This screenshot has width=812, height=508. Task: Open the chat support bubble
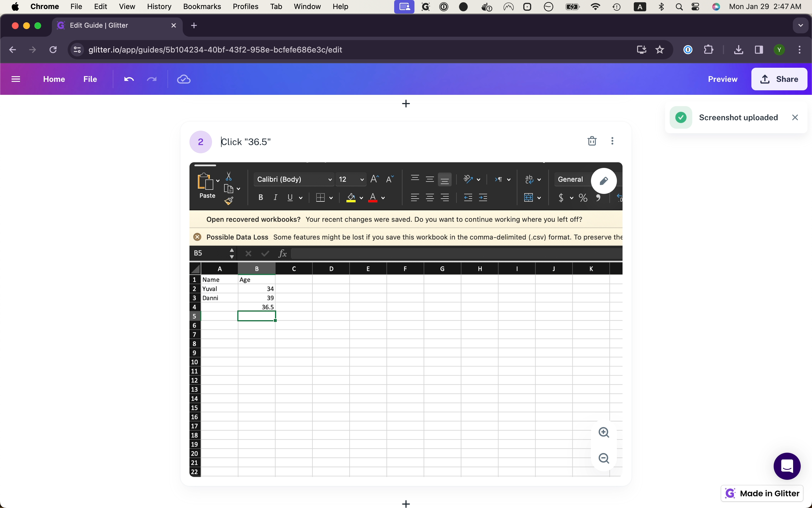click(x=787, y=466)
